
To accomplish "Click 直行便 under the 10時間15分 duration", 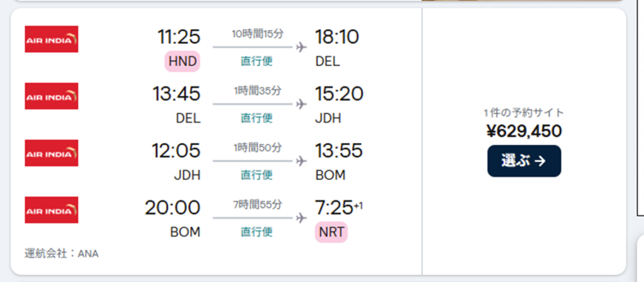I will pos(257,61).
